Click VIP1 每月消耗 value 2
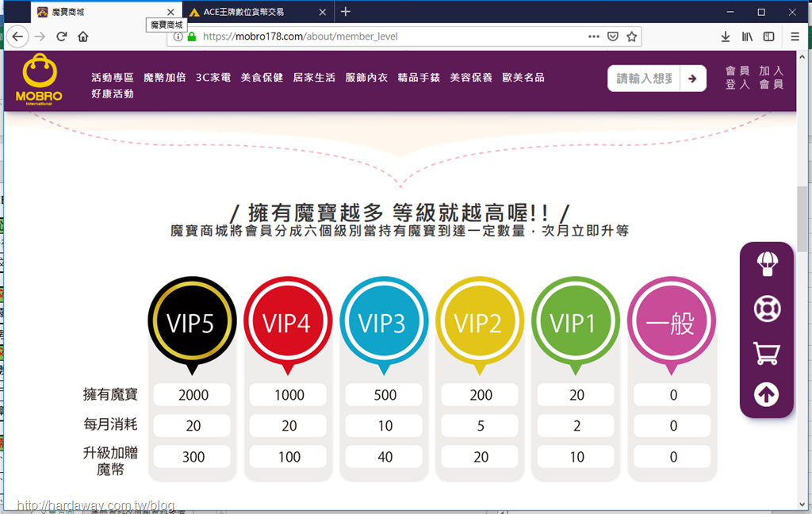 (576, 426)
